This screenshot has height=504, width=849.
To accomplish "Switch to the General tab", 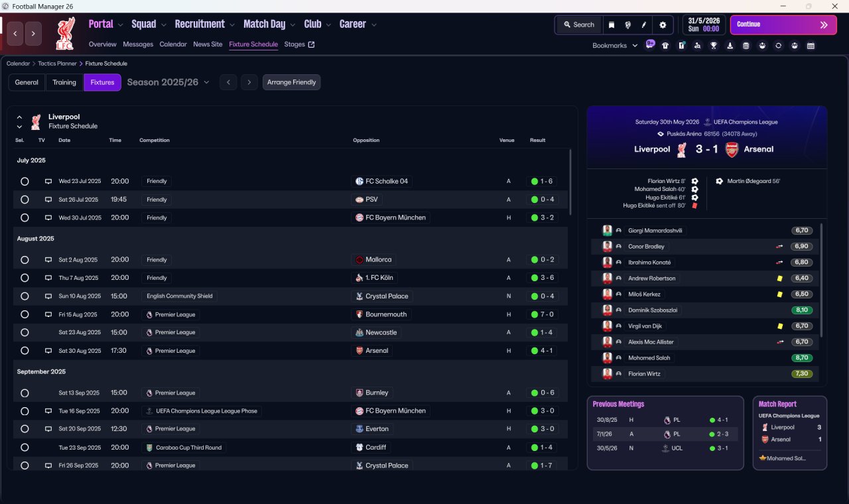I will click(27, 82).
